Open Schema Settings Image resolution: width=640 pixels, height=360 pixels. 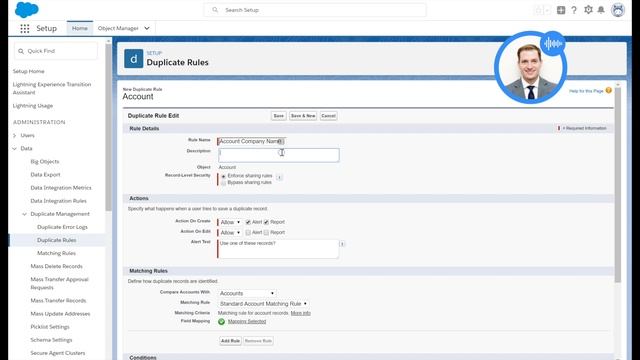click(51, 340)
